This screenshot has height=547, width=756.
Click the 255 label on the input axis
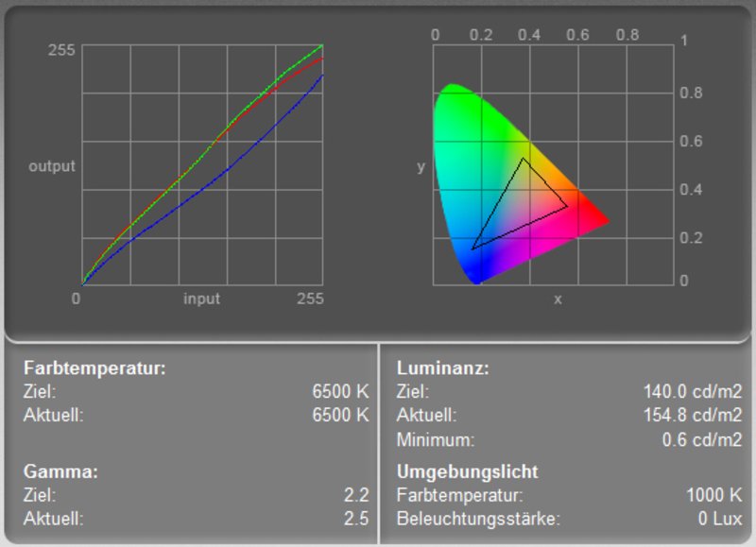(310, 299)
